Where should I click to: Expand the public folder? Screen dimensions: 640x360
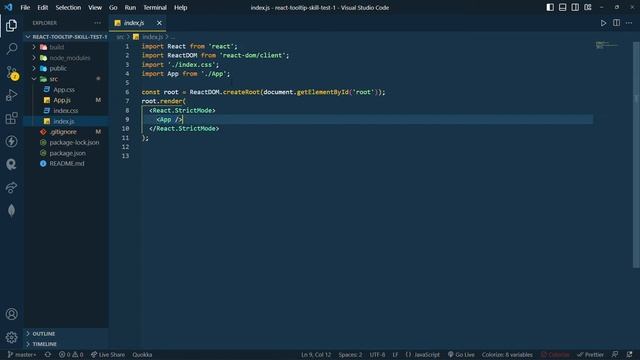click(66, 69)
